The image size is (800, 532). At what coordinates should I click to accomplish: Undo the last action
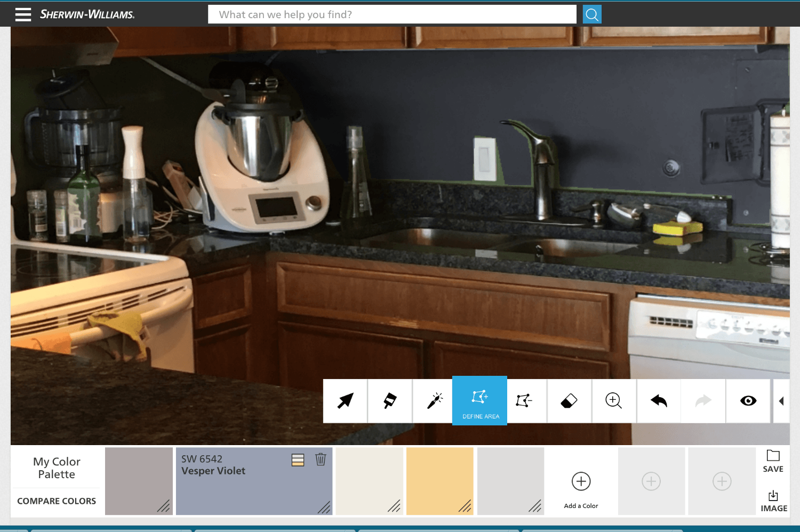659,401
